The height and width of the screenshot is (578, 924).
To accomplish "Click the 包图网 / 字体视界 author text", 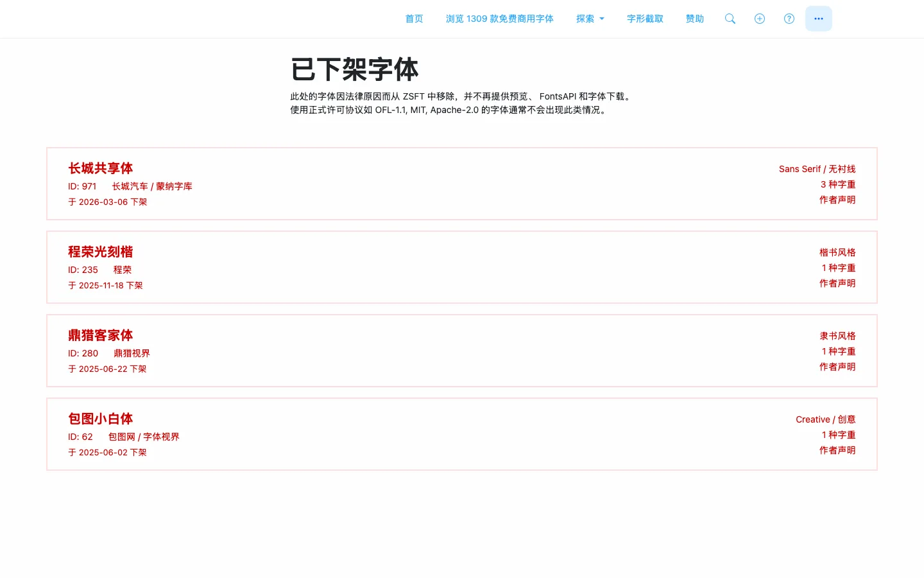I will pos(144,437).
